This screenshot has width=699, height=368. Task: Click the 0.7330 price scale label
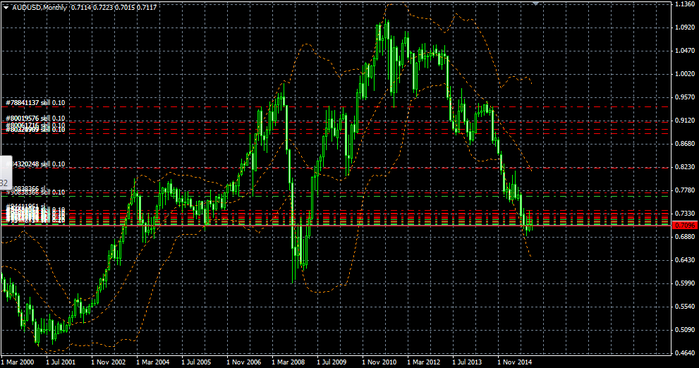click(x=685, y=213)
